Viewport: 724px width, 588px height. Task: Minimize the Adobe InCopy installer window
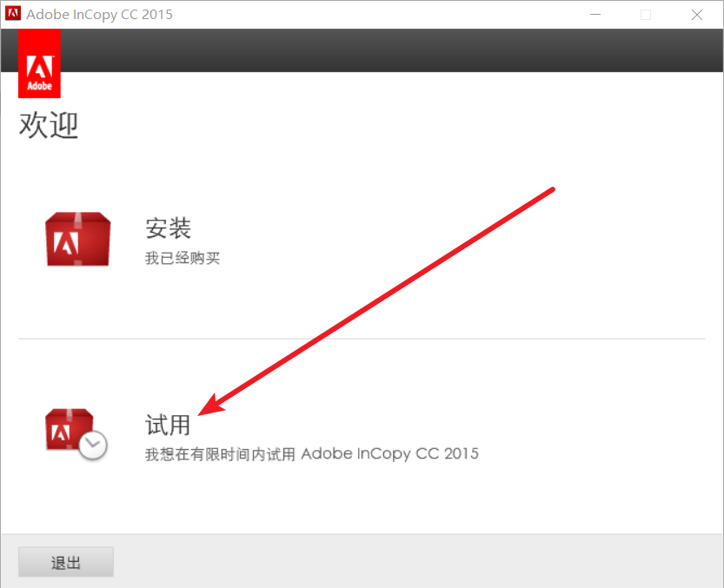coord(595,15)
